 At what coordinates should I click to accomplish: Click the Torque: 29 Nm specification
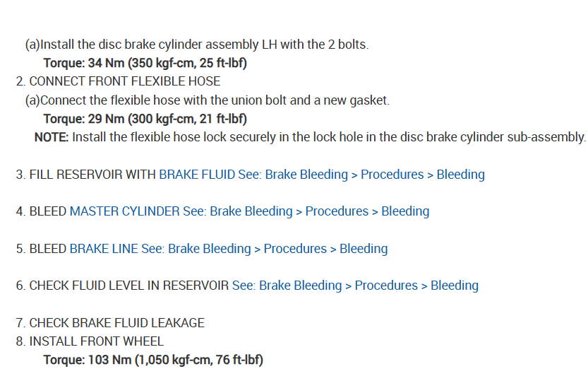tap(145, 118)
